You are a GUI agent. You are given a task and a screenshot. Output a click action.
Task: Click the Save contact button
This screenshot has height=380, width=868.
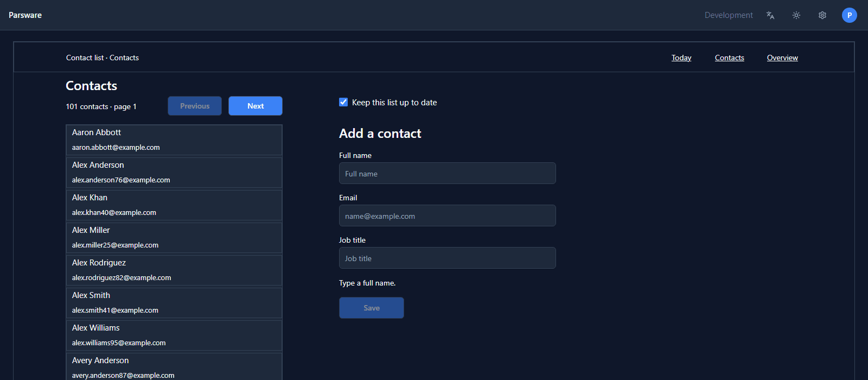pos(372,308)
